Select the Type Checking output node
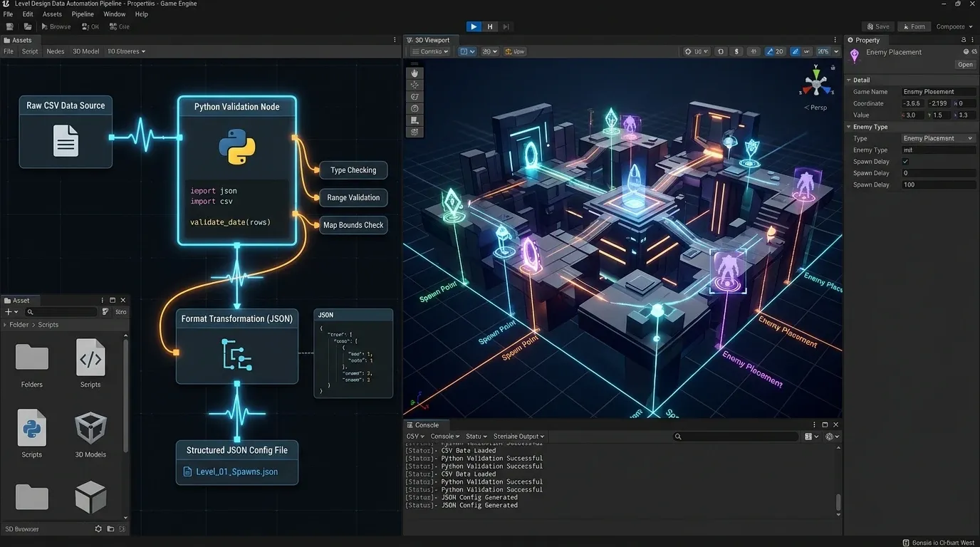The width and height of the screenshot is (980, 547). (x=353, y=170)
